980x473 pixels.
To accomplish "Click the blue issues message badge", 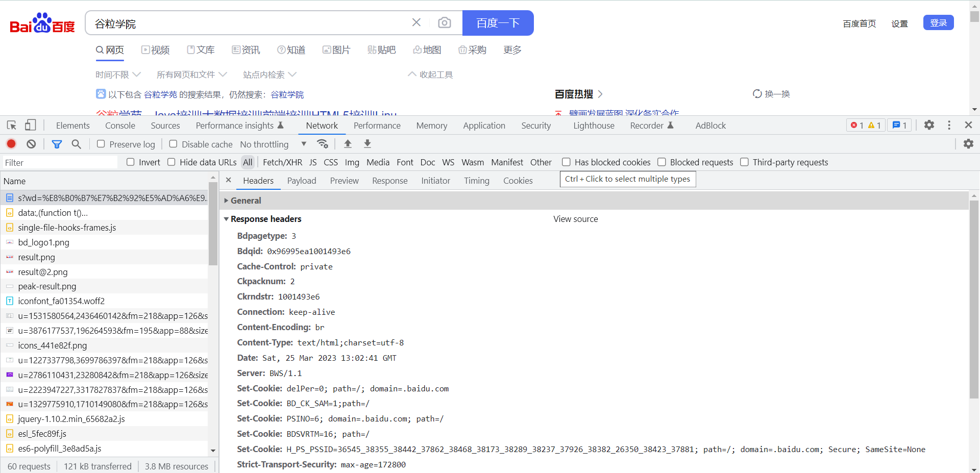I will [899, 125].
